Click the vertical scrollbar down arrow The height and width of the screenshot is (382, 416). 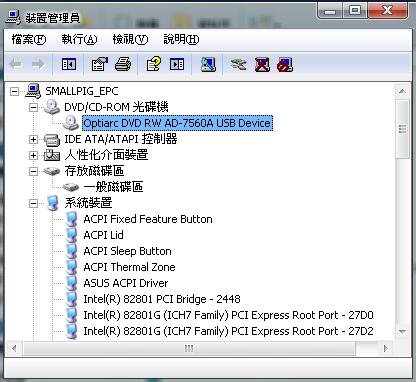pos(402,331)
